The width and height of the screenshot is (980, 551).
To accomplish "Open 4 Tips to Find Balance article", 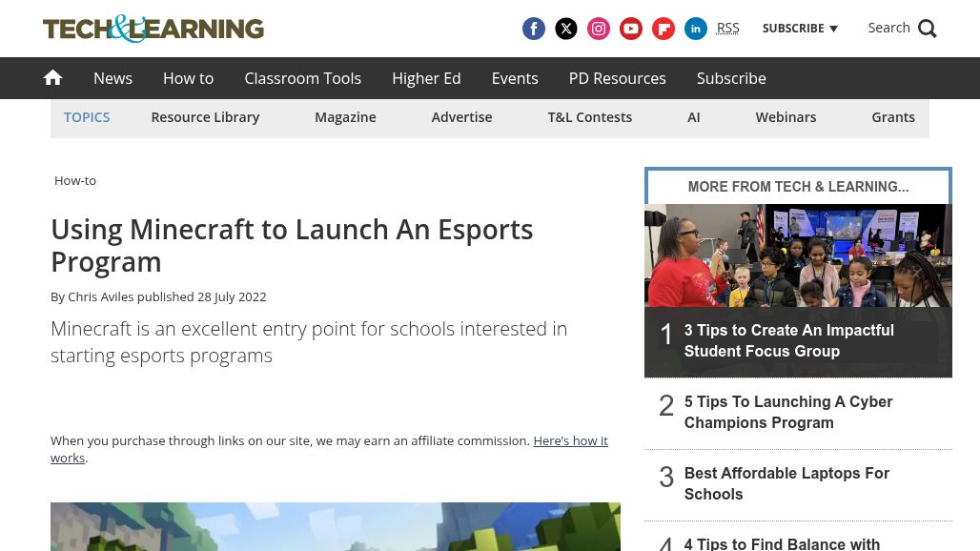I will tap(782, 544).
